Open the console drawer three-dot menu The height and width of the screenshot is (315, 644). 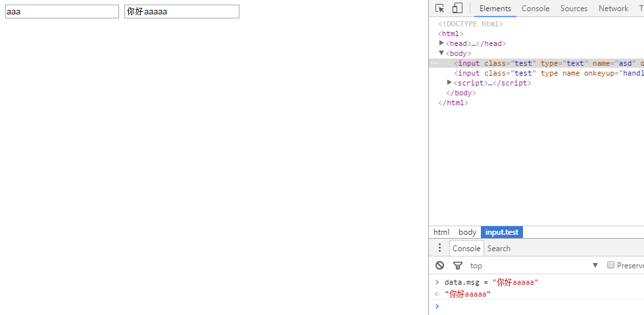click(x=440, y=248)
